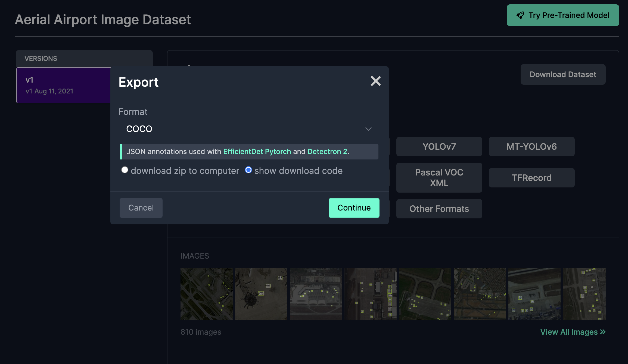Select download zip to computer option
The image size is (628, 364).
(x=125, y=170)
